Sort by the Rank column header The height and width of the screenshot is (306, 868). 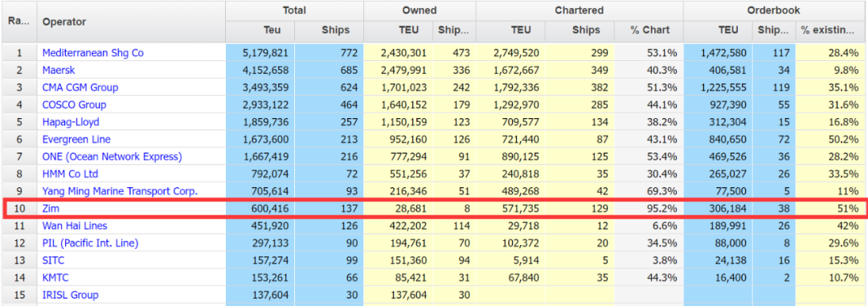(x=18, y=22)
